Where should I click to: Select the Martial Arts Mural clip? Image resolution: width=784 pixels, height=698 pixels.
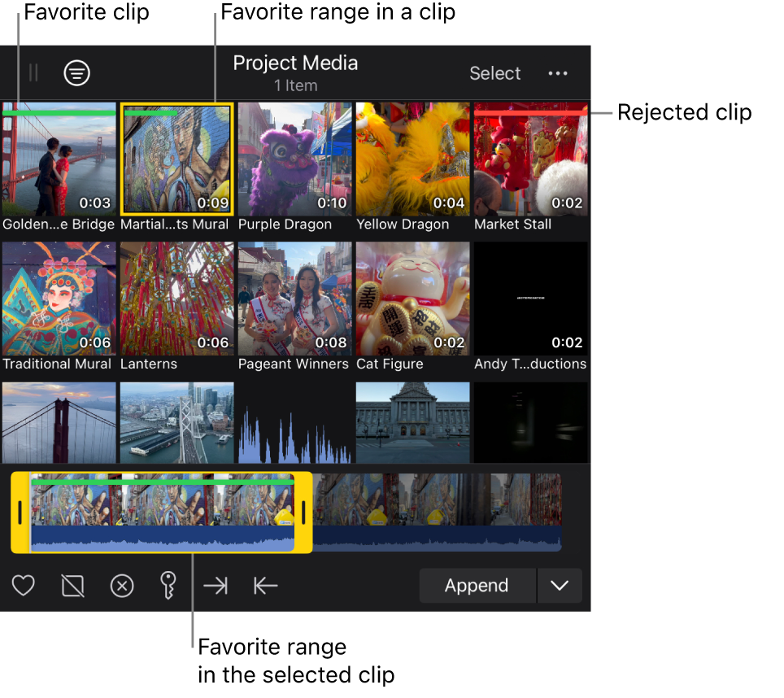click(177, 159)
